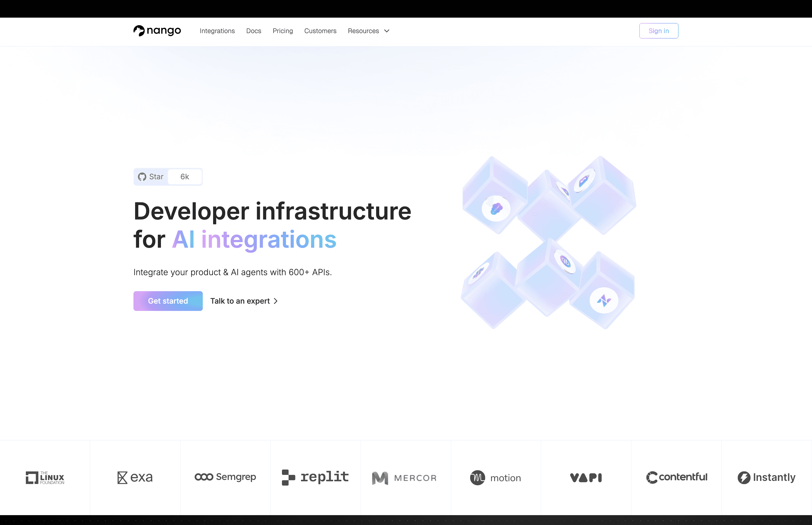Click the Contentful logo
Viewport: 812px width, 525px height.
pyautogui.click(x=676, y=477)
